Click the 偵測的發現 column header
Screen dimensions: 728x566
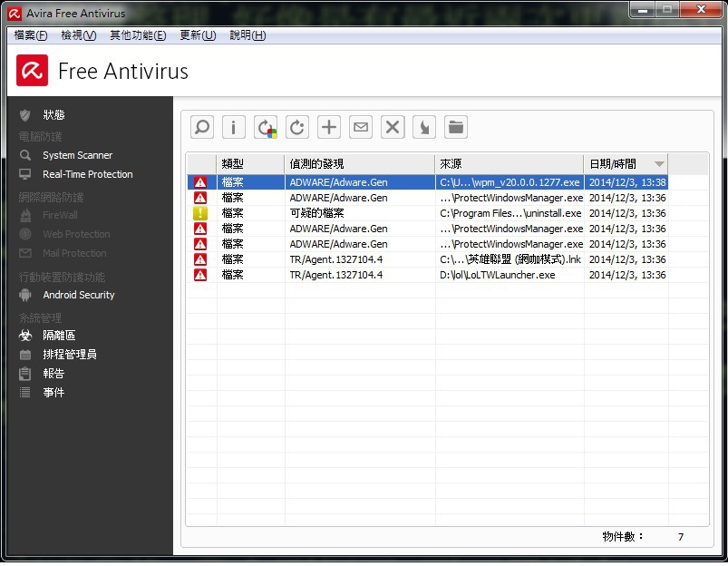359,164
